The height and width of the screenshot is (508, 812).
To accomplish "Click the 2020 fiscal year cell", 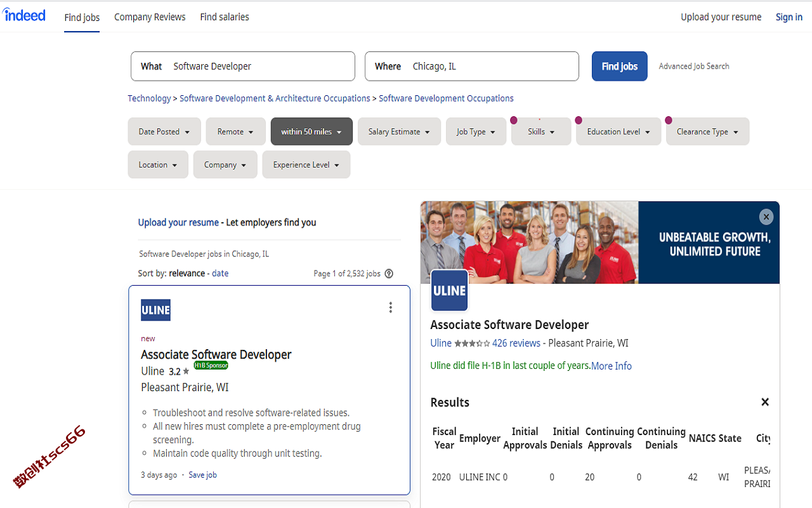I will 442,477.
